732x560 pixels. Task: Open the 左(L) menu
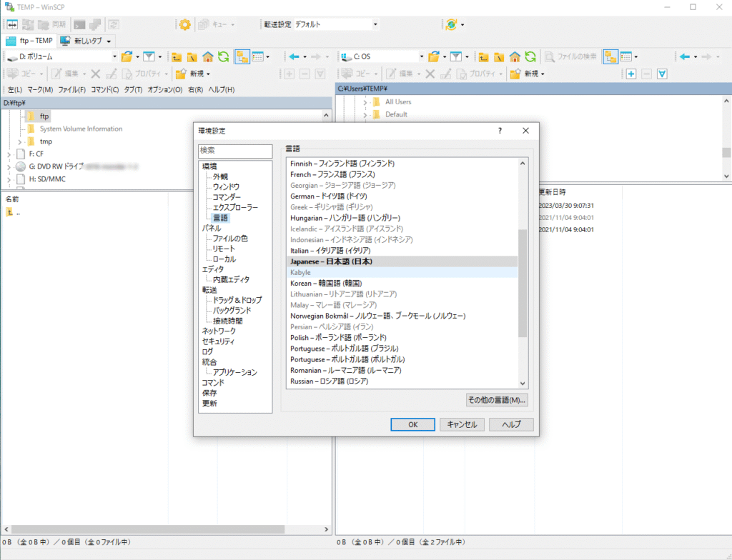pos(15,89)
